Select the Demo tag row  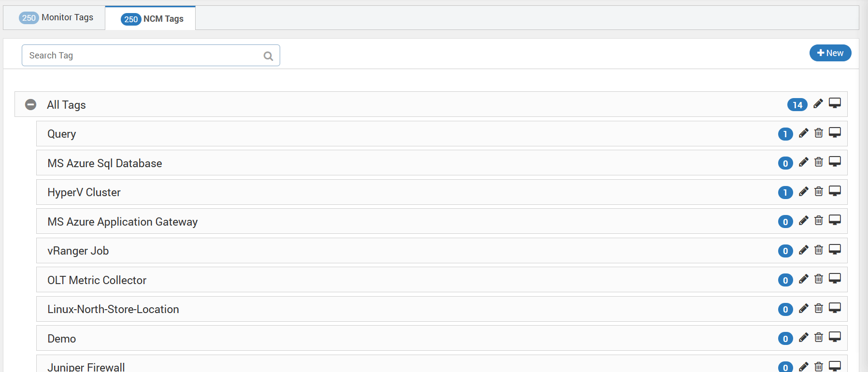coord(441,338)
